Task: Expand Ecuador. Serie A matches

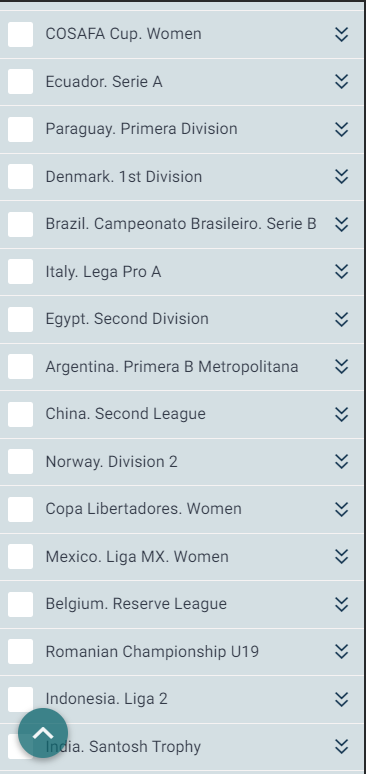Action: (341, 82)
